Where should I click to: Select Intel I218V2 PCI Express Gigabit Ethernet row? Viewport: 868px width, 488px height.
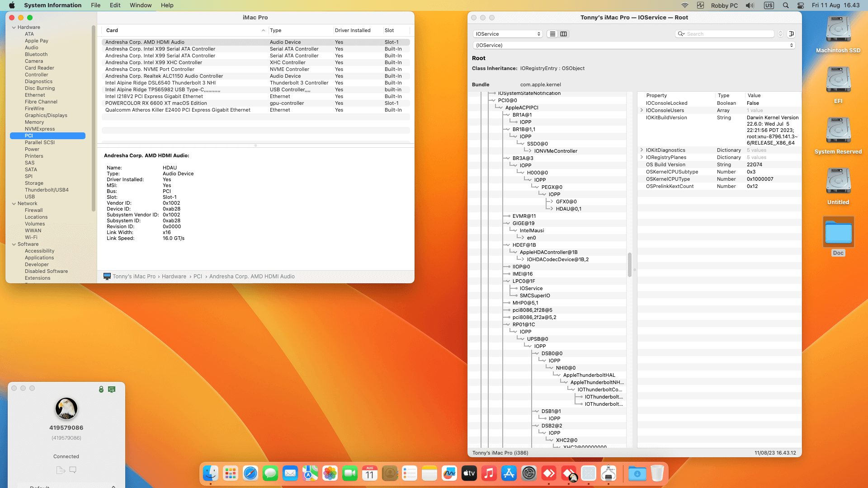pos(255,96)
